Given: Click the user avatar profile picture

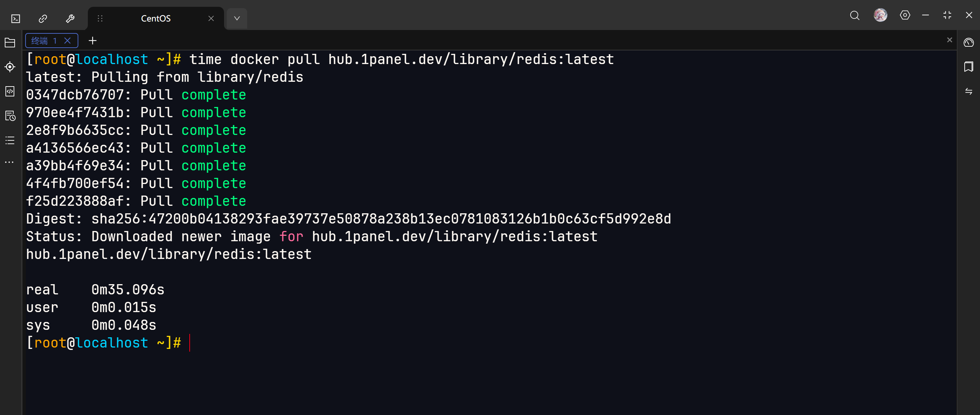Looking at the screenshot, I should [x=881, y=15].
